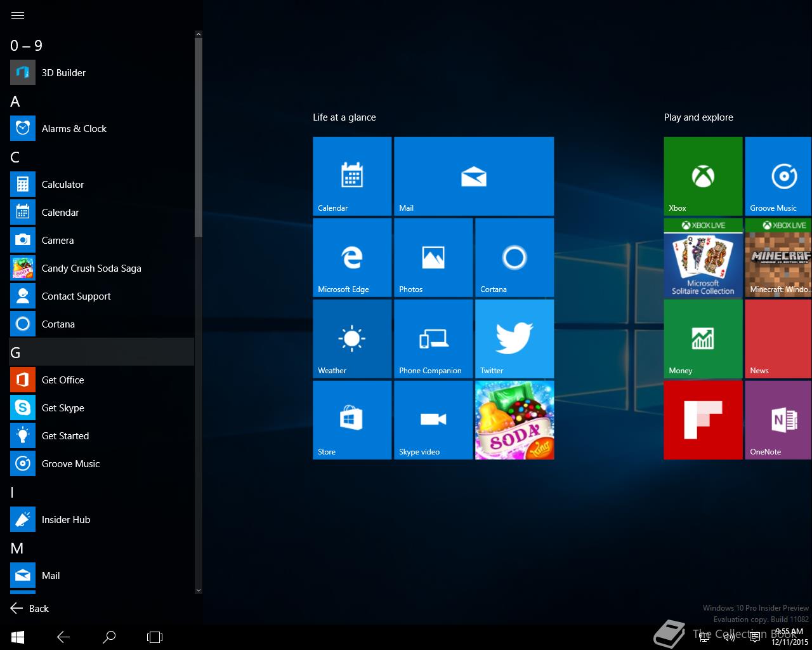Open taskbar search magnifier
812x650 pixels.
click(109, 637)
